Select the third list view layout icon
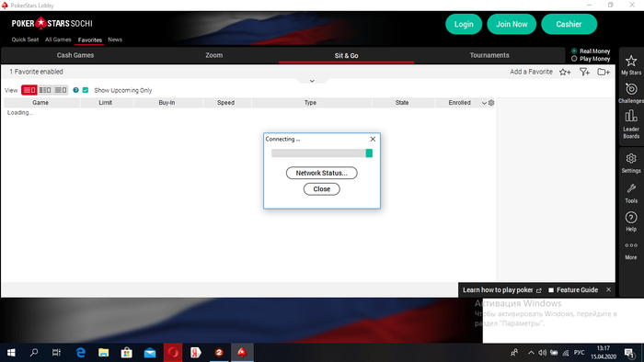644x362 pixels. 61,90
